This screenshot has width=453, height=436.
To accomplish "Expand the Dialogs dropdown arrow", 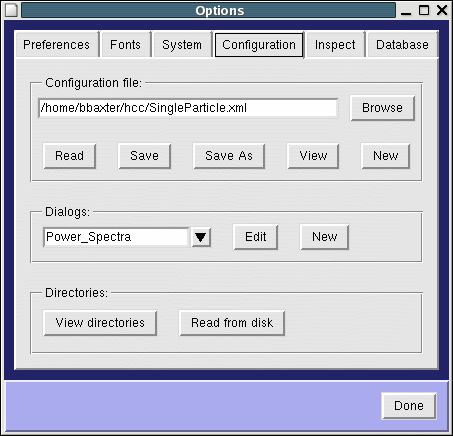I will point(201,237).
